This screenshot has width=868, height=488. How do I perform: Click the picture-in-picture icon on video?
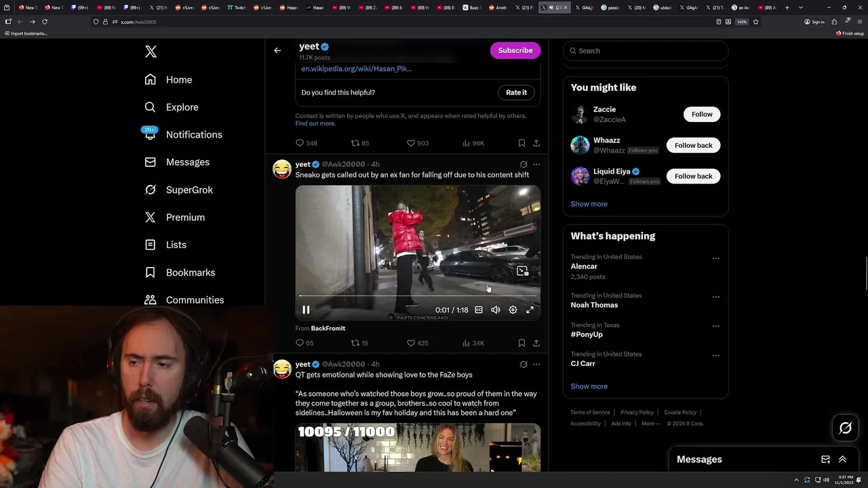click(x=522, y=271)
